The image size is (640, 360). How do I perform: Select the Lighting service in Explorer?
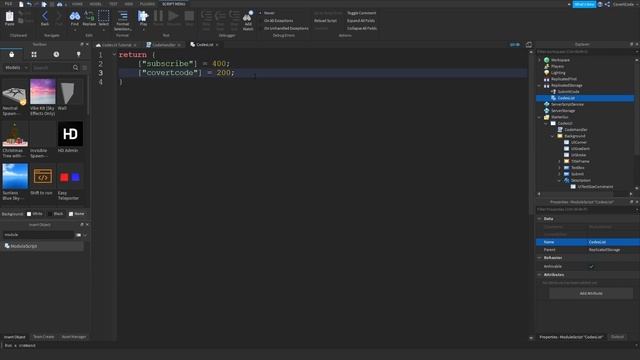click(x=558, y=73)
